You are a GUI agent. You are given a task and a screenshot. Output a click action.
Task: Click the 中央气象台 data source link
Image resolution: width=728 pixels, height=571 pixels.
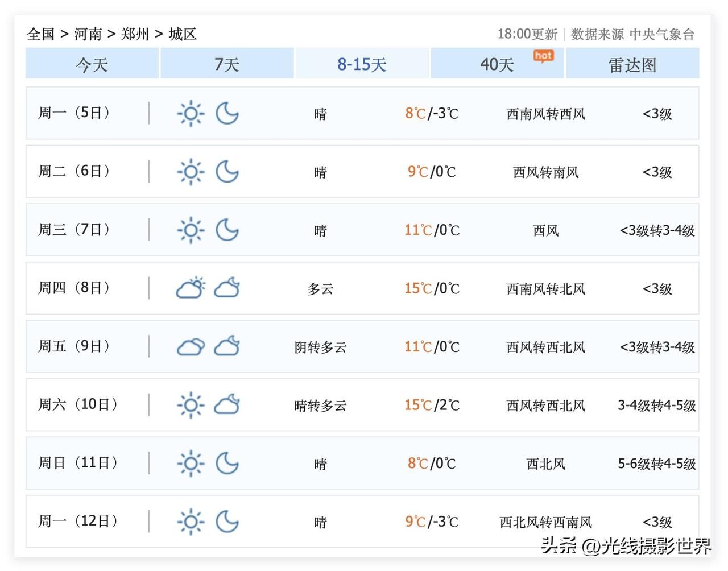coord(662,34)
